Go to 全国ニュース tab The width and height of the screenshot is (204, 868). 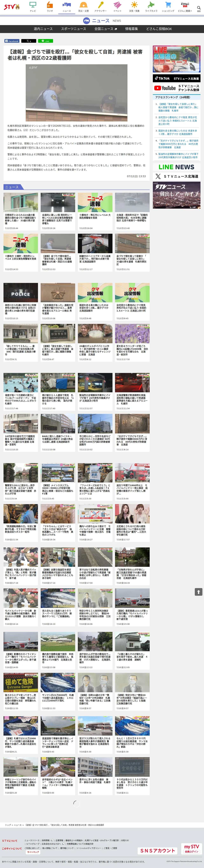105,29
